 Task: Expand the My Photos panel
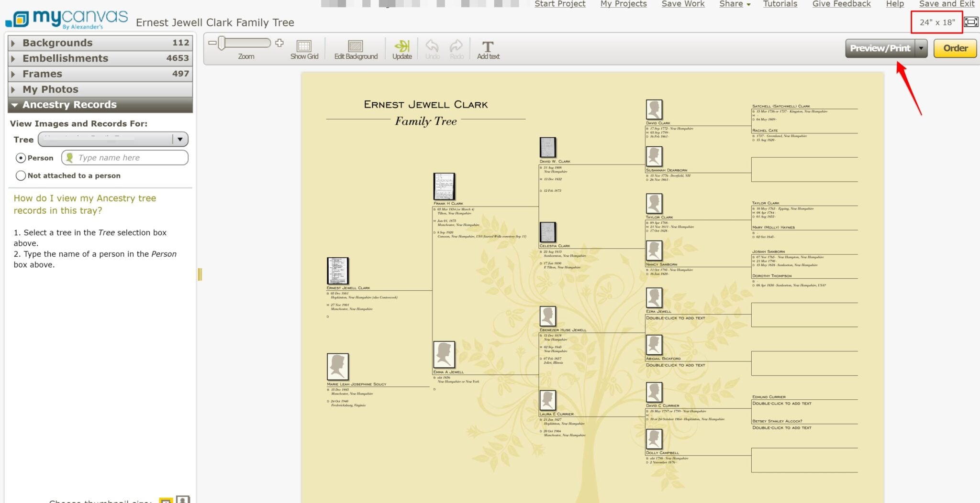pos(50,89)
